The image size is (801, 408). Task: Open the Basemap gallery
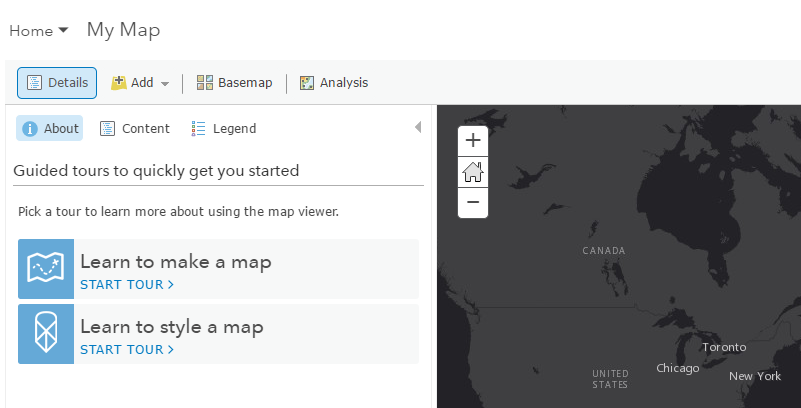point(234,83)
